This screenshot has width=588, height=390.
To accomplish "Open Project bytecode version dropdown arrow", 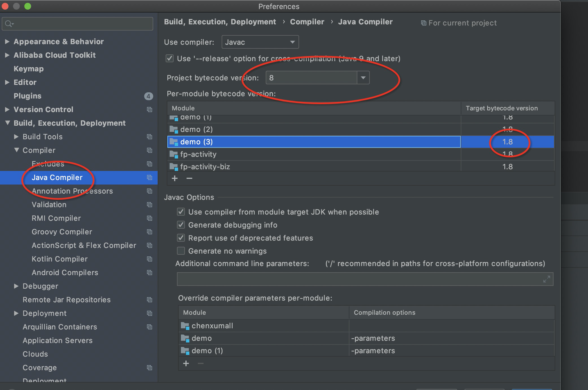I will [363, 78].
